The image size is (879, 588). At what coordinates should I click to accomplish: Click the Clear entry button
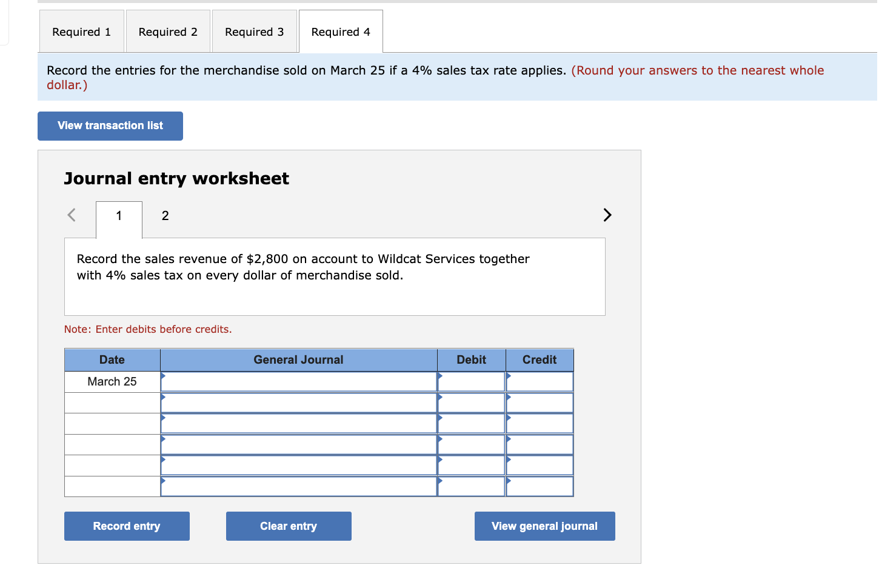point(289,526)
